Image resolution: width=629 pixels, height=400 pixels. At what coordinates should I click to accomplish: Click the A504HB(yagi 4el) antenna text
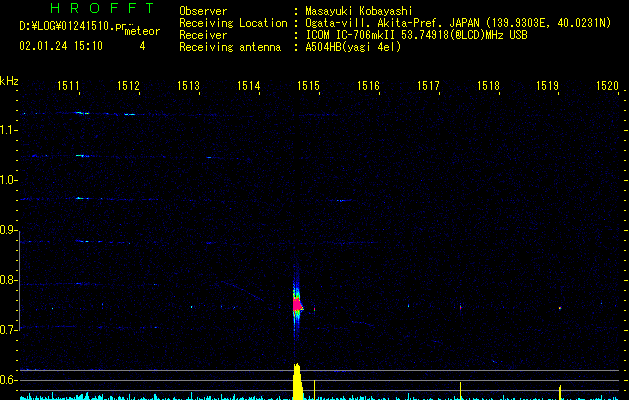(353, 47)
